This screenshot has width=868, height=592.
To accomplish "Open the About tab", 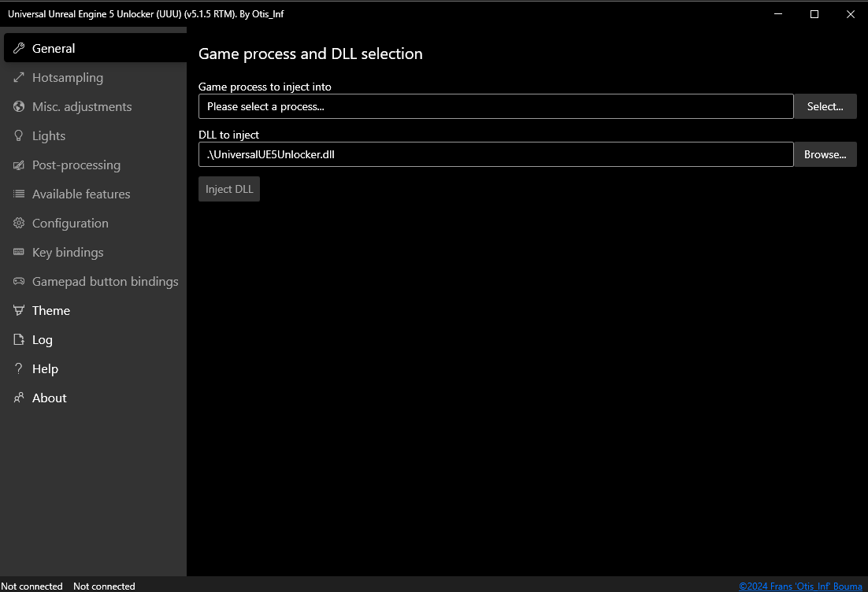I will click(95, 398).
